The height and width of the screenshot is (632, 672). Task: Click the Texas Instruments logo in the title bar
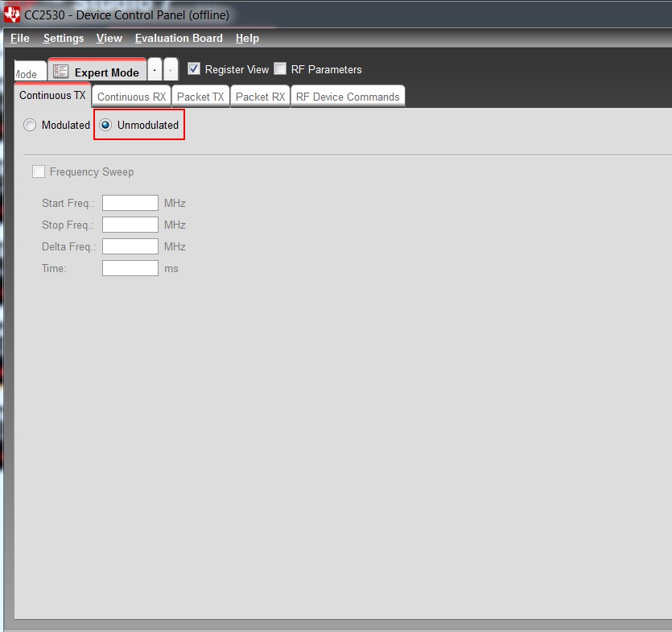pos(12,15)
